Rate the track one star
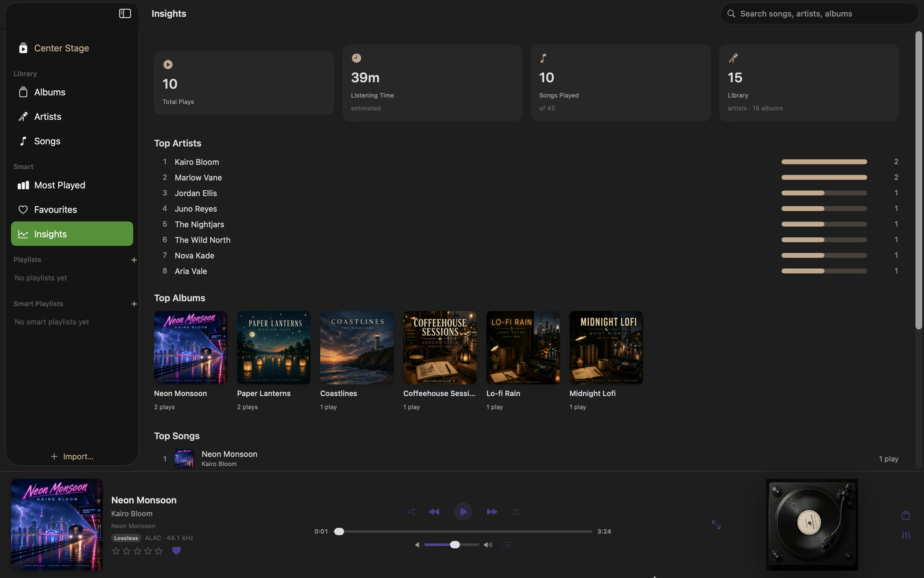Viewport: 924px width, 578px height. point(116,551)
